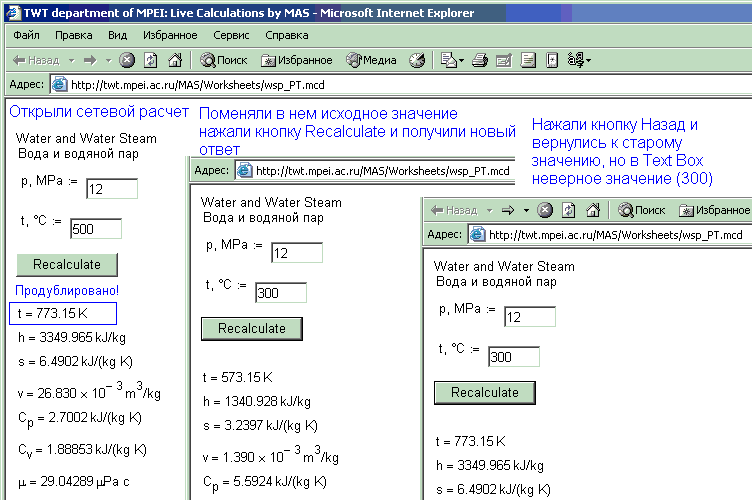Click Home in the right inset toolbar
Screen dimensions: 752x500
click(593, 210)
